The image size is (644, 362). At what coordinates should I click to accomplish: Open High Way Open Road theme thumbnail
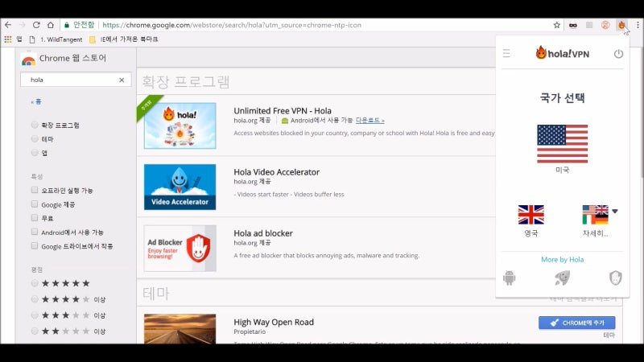click(180, 329)
